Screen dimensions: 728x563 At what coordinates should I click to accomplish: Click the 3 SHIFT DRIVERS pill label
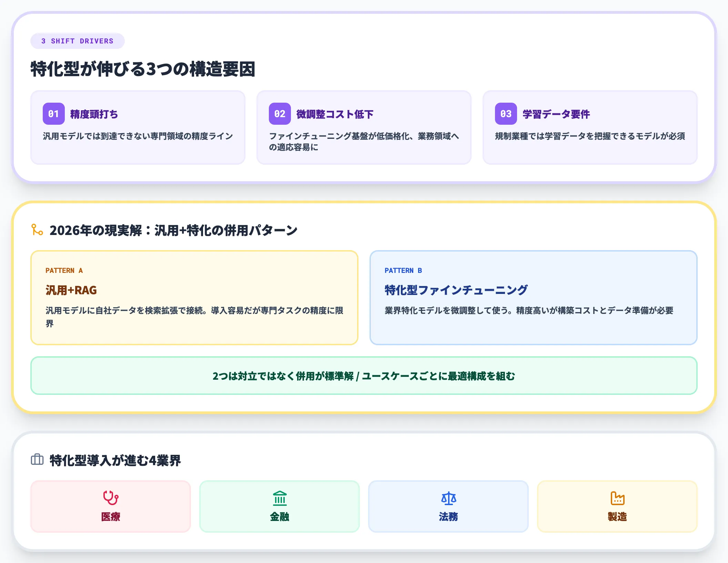coord(78,41)
